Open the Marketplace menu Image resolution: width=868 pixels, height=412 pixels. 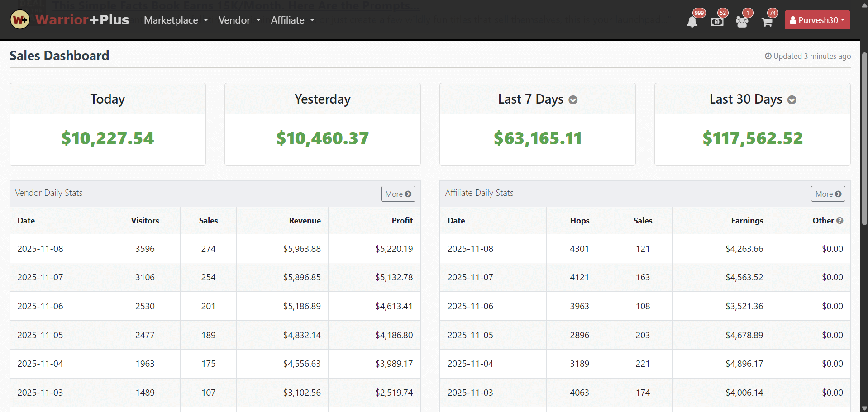(176, 20)
